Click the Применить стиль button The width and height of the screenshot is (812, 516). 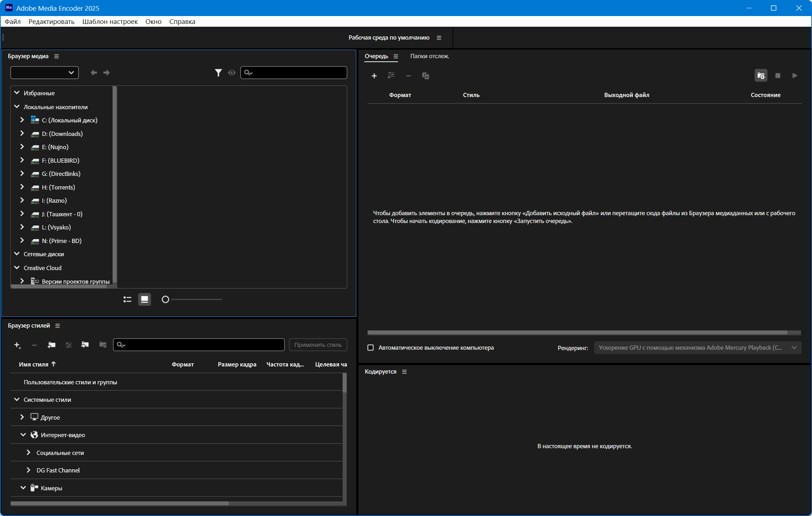pos(318,345)
